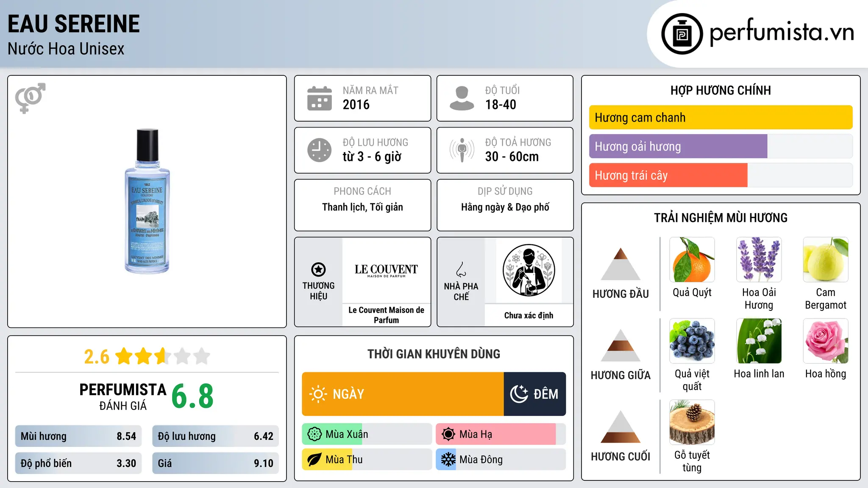Click the Mùi hương 8.54 score bar
Screen dimensions: 868x488
tap(78, 436)
